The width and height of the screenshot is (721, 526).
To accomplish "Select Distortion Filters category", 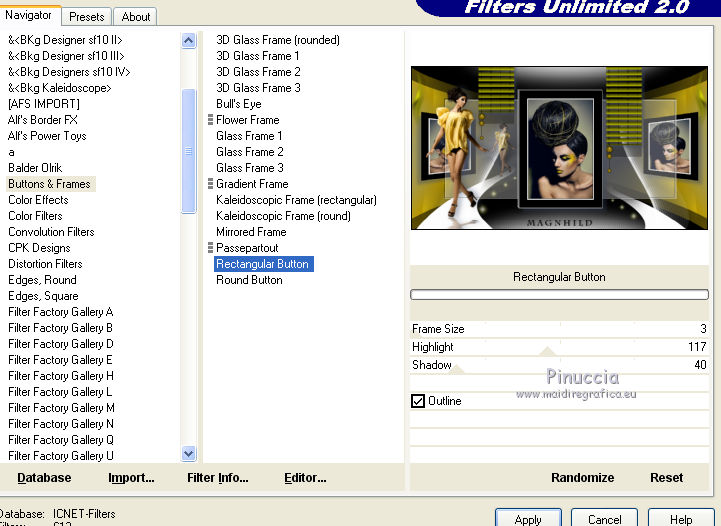I will coord(45,264).
